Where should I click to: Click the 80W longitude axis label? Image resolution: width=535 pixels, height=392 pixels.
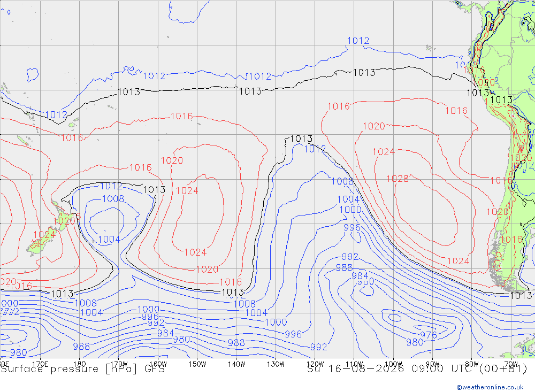472,364
